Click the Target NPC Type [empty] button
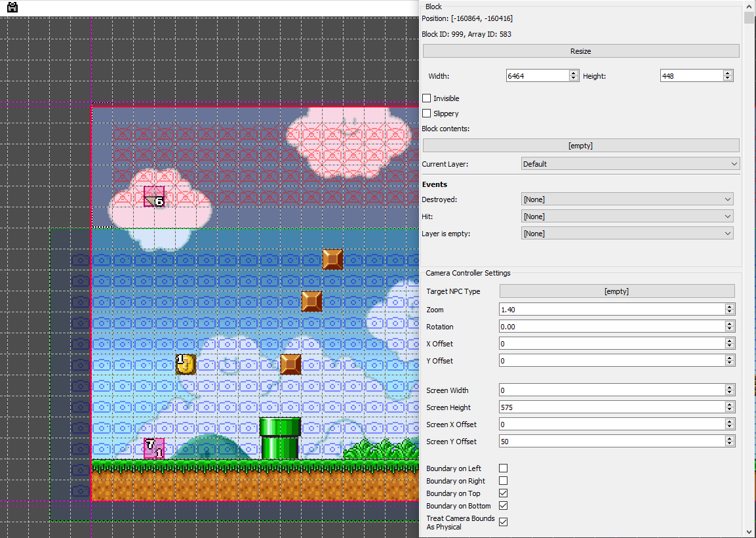Screen dimensions: 756x538 616,291
